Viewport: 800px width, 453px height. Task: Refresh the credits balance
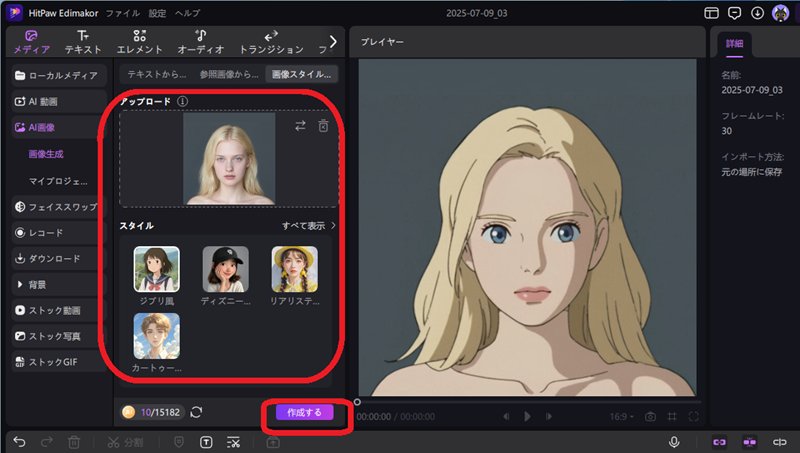coord(196,412)
